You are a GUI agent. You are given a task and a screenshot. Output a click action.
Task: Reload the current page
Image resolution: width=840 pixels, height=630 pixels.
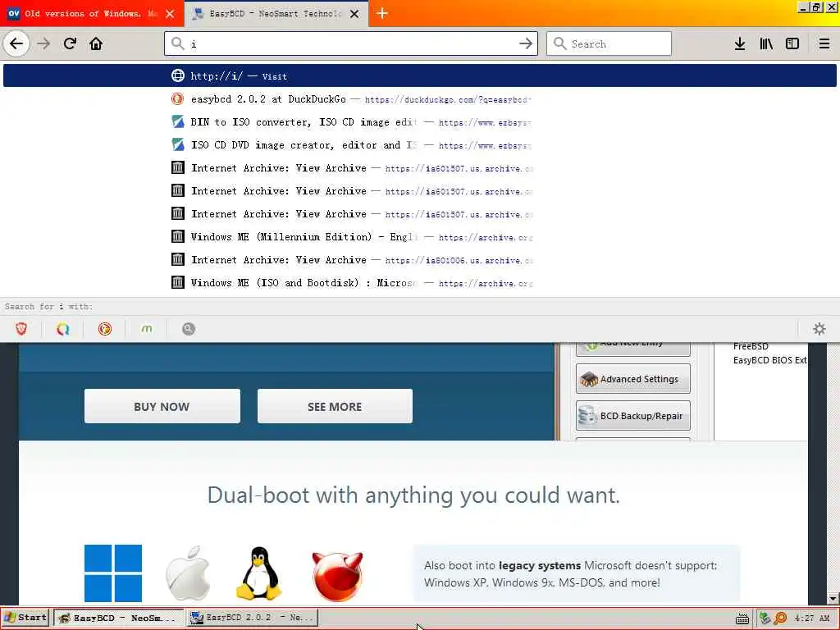coord(71,43)
